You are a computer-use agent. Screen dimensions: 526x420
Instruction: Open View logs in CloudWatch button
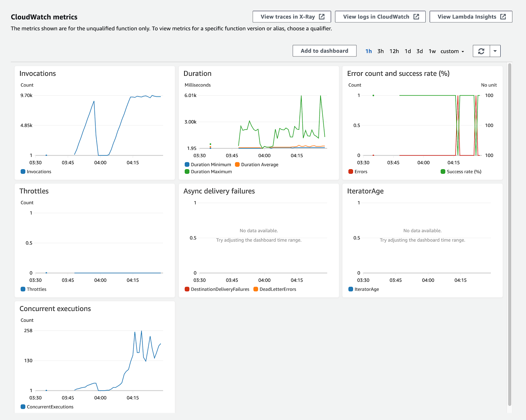(380, 17)
